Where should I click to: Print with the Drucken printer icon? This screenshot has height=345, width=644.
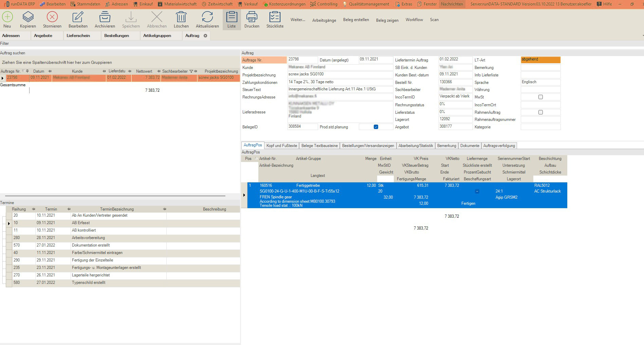252,17
